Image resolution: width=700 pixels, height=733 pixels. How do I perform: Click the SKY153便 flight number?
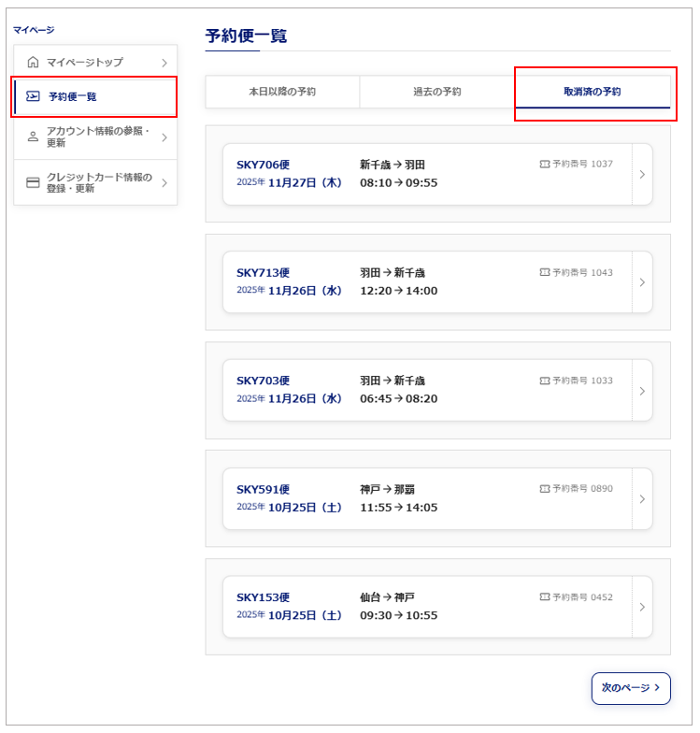264,597
